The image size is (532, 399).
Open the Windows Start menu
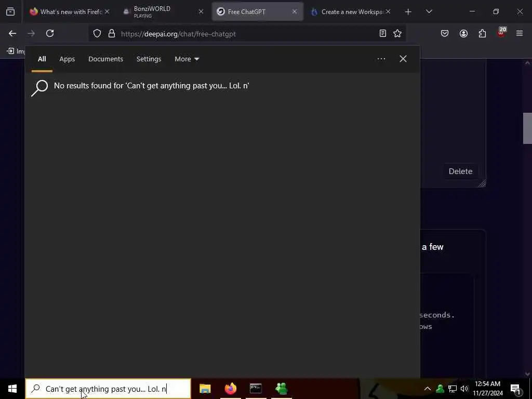(x=12, y=389)
